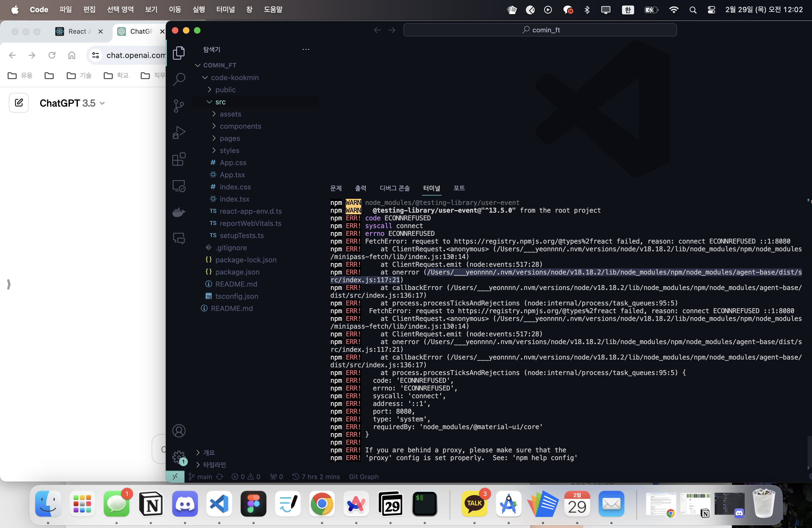Expand the 타임라인 section
This screenshot has height=528, width=812.
(x=214, y=464)
